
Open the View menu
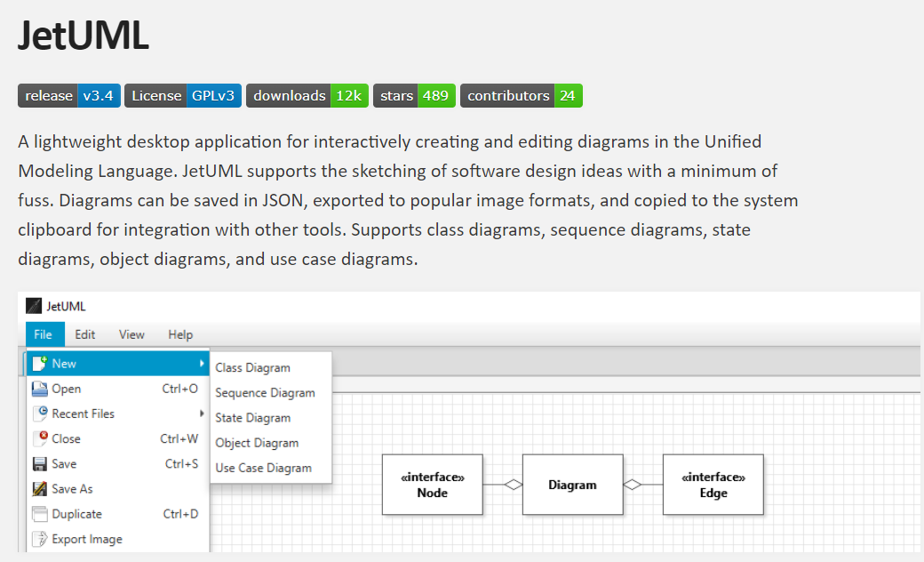pyautogui.click(x=131, y=334)
